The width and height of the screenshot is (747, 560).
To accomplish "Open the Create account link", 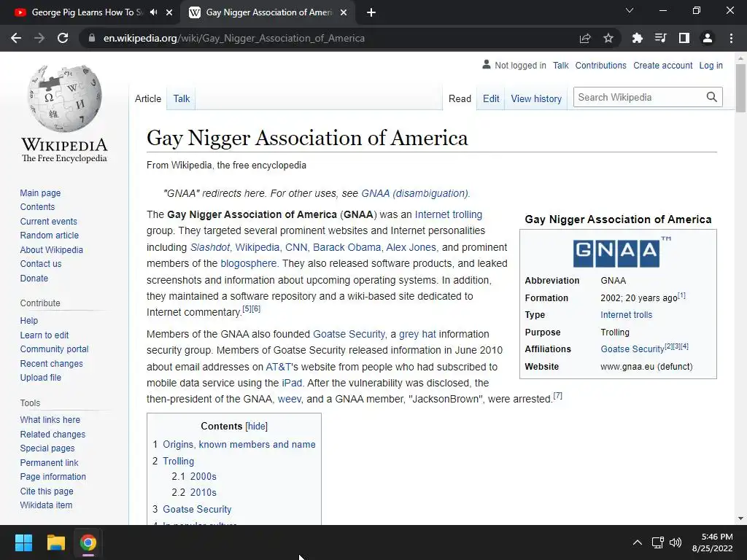I will 662,65.
